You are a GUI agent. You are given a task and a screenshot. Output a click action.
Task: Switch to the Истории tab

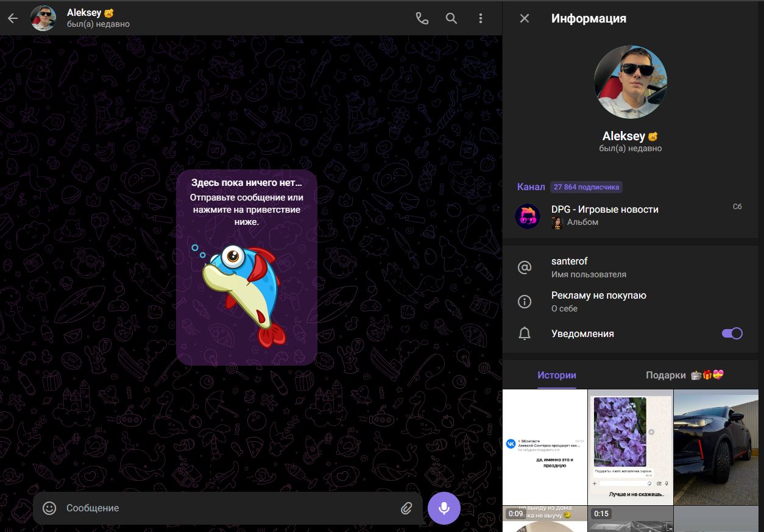[x=556, y=375]
